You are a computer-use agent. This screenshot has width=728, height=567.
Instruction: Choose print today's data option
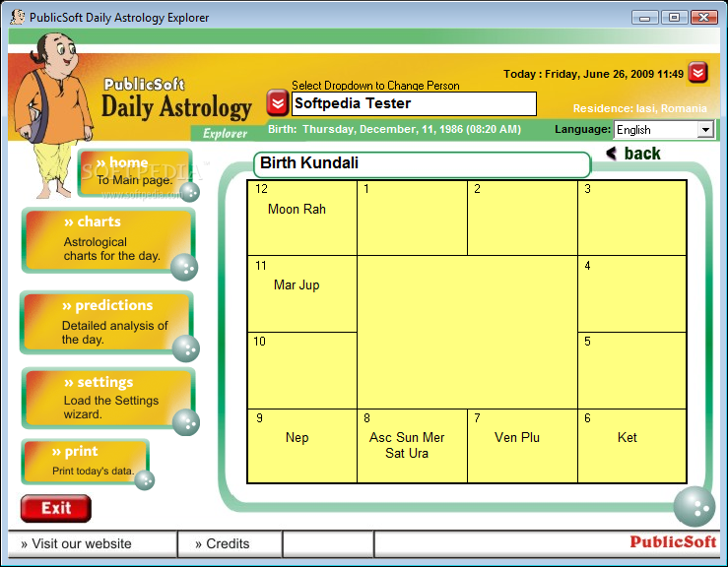point(86,462)
